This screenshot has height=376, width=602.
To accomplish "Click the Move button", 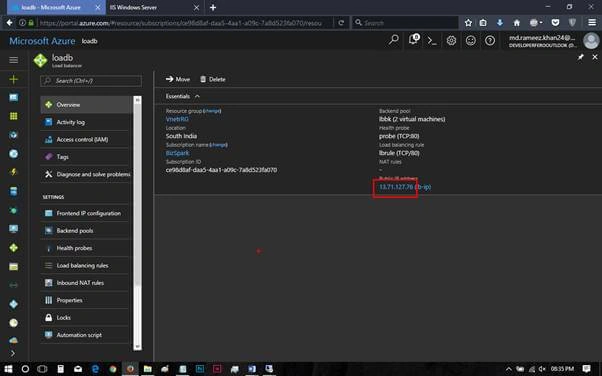I will pyautogui.click(x=178, y=79).
